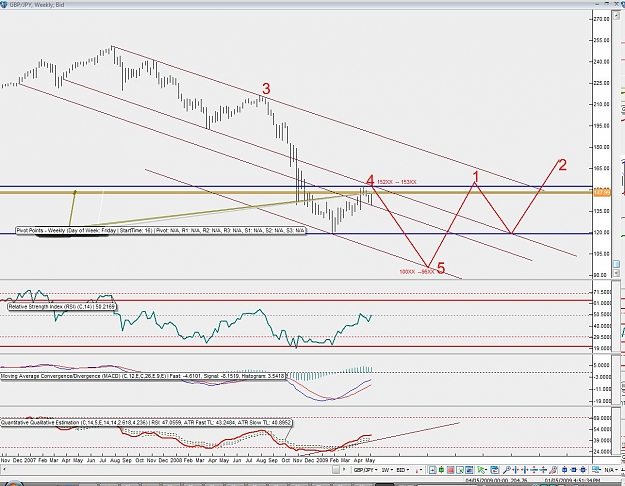Click the first blue box-with-handles icon

coord(564,470)
